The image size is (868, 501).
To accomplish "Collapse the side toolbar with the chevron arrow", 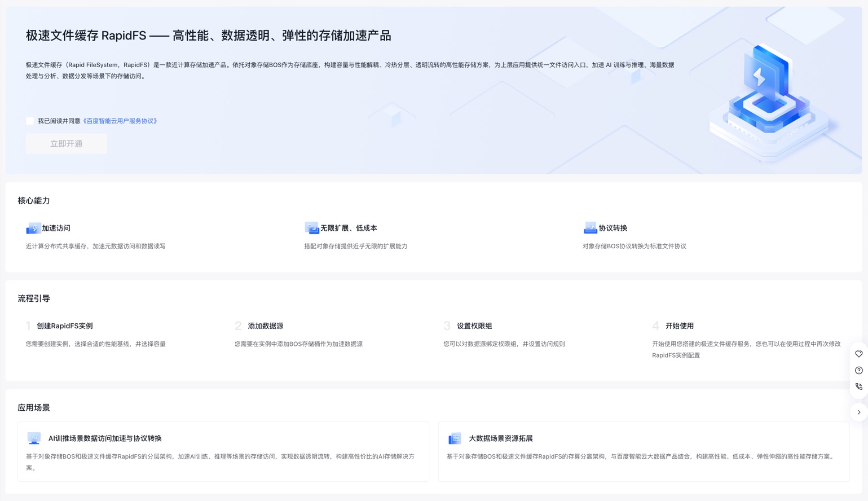I will click(859, 412).
